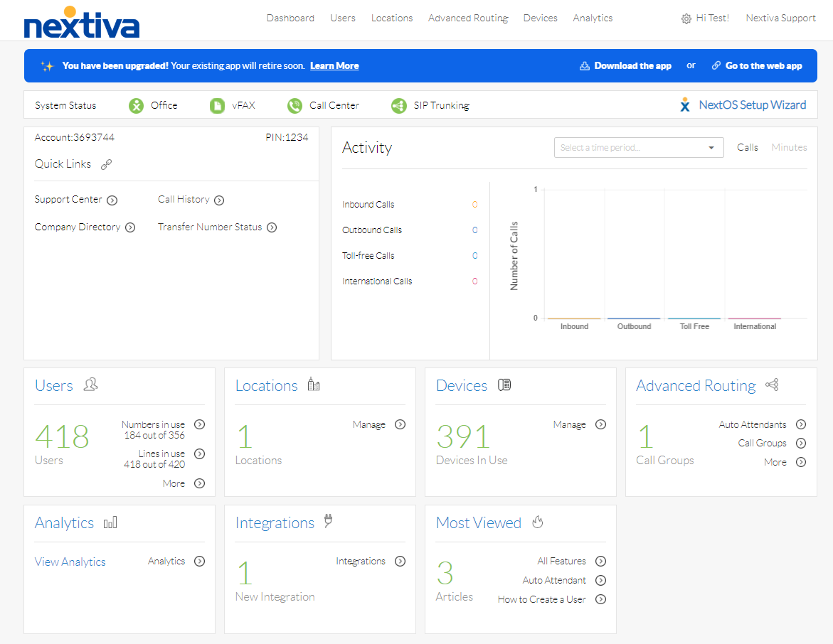Click the Hi Test! account greeting
Viewport: 833px width, 644px height.
(712, 18)
